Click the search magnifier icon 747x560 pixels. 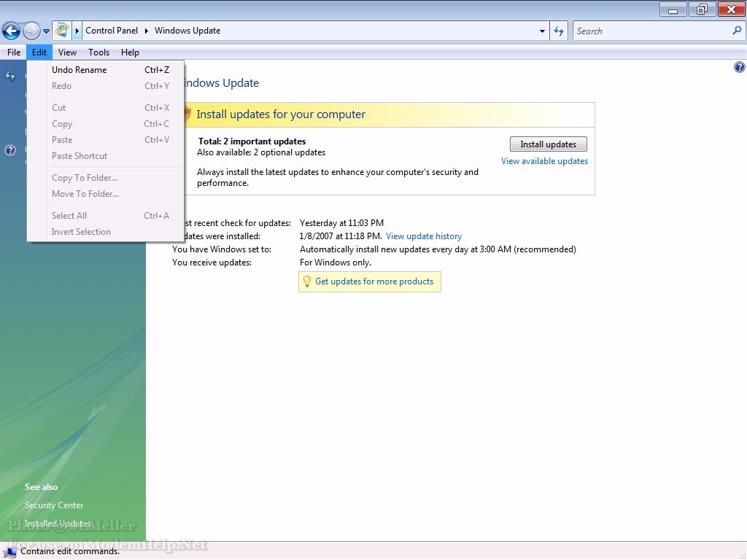[x=737, y=31]
